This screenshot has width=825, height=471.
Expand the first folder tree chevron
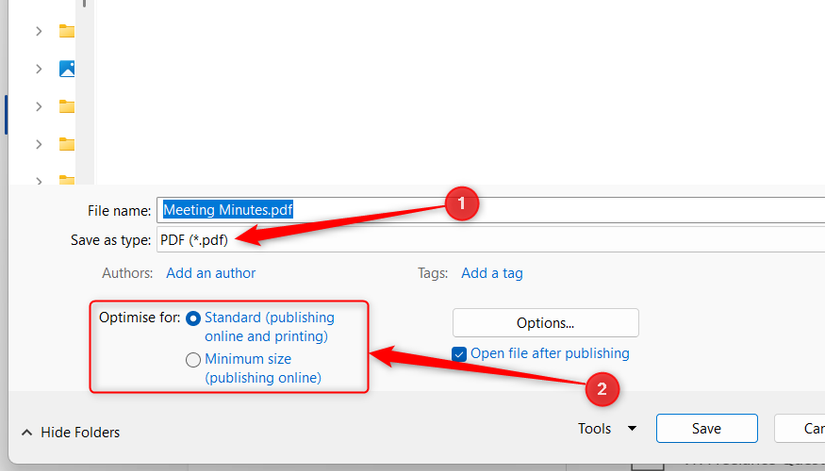coord(38,32)
